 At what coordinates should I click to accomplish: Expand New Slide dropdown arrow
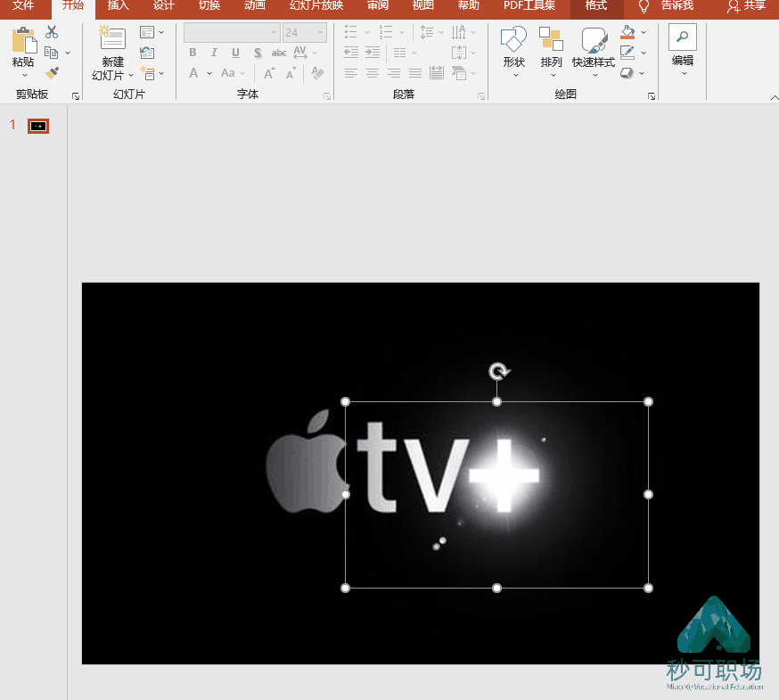[x=131, y=75]
